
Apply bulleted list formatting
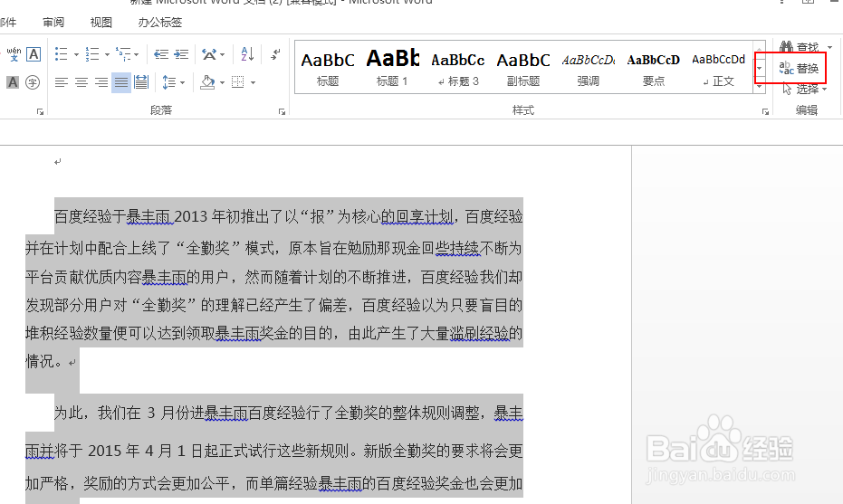(62, 53)
